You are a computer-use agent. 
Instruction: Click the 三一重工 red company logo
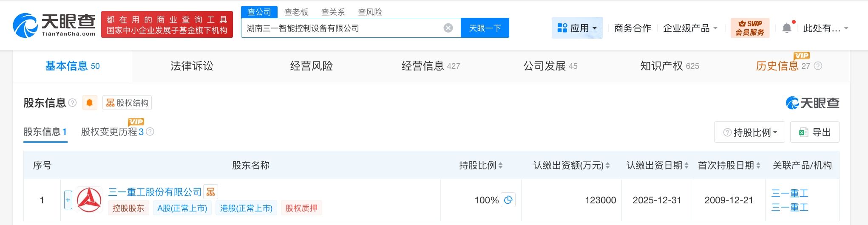point(89,200)
